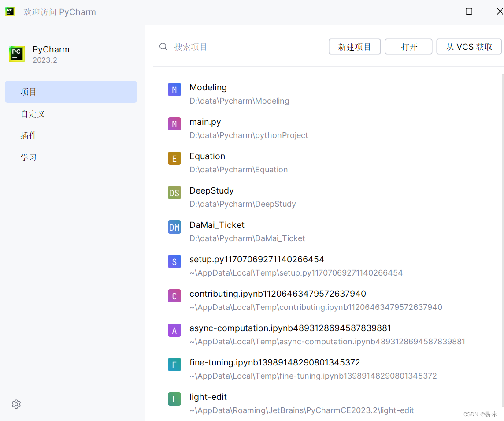The width and height of the screenshot is (504, 421).
Task: Close the PyCharm welcome window
Action: tap(500, 11)
